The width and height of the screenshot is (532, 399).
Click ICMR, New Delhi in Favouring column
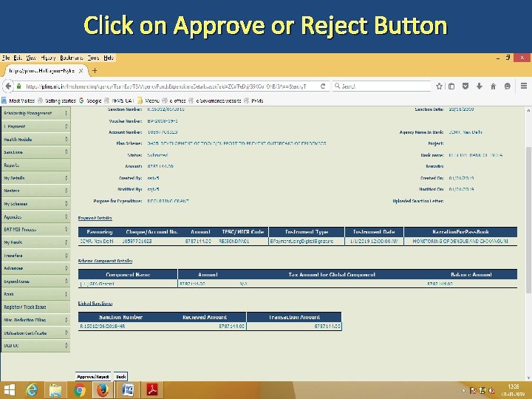(x=97, y=241)
